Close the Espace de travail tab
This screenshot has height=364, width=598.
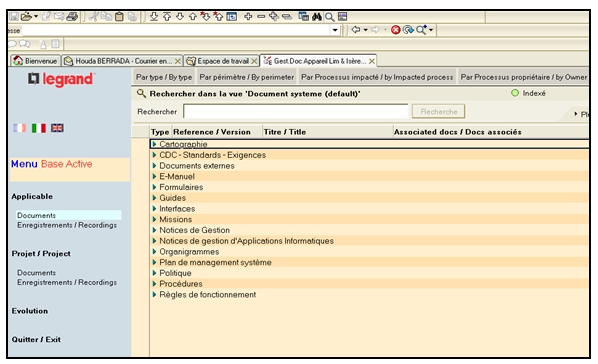(x=254, y=61)
